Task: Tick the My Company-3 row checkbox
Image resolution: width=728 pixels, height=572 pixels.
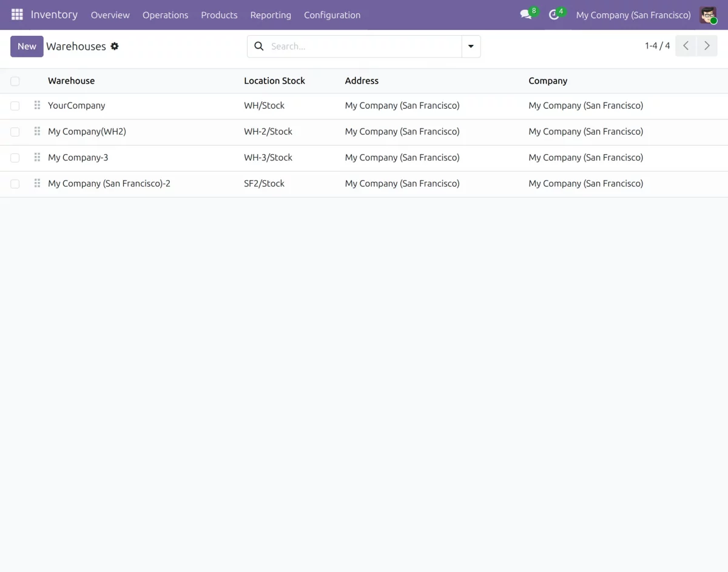Action: click(x=15, y=158)
